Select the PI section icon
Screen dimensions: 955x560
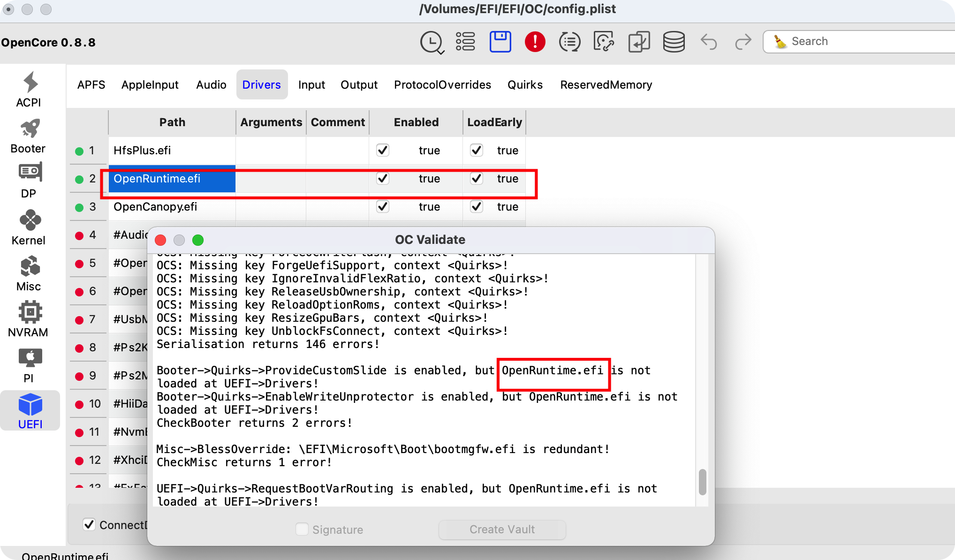pyautogui.click(x=29, y=364)
